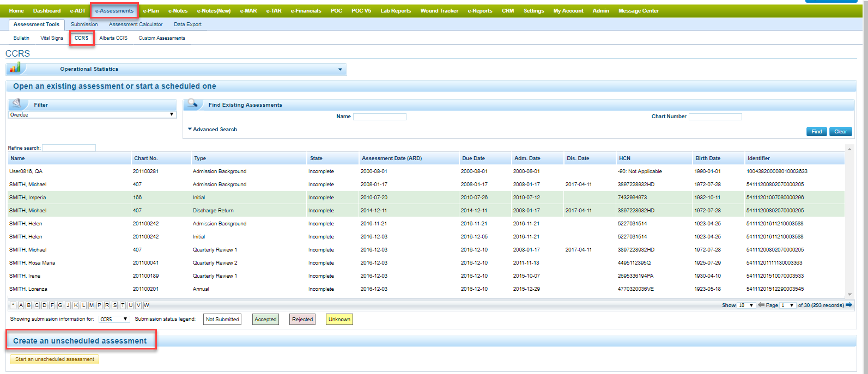Click the Operational Statistics bar chart icon
Screen dimensions: 868x374
[15, 68]
